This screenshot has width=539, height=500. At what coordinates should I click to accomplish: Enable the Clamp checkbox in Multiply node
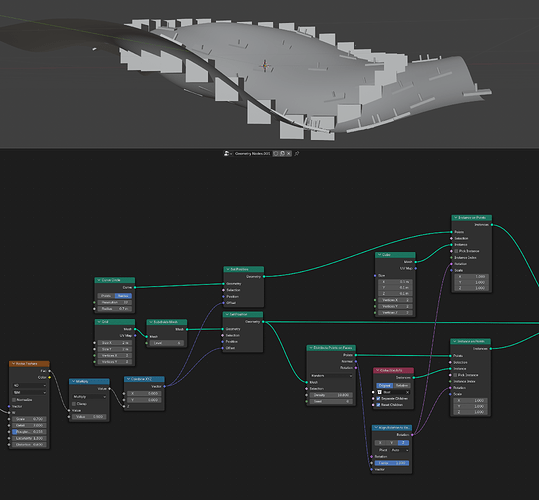74,404
